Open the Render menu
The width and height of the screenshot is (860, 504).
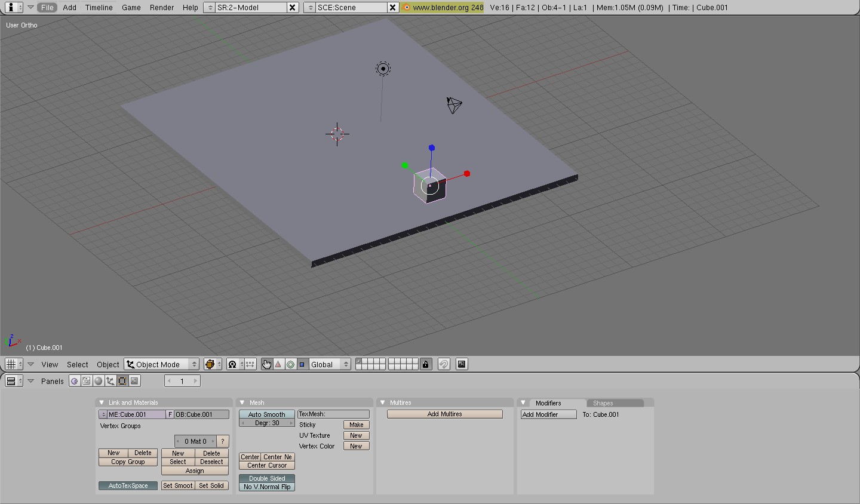point(162,7)
